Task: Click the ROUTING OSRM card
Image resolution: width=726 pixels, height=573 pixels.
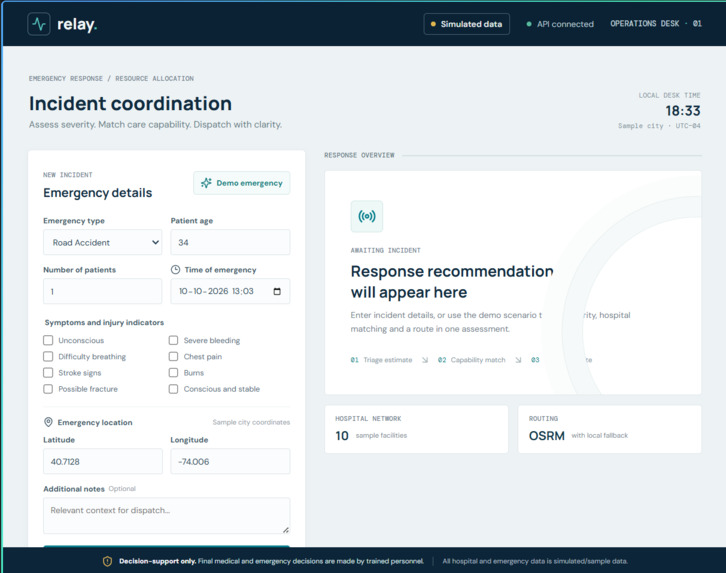Action: (609, 429)
